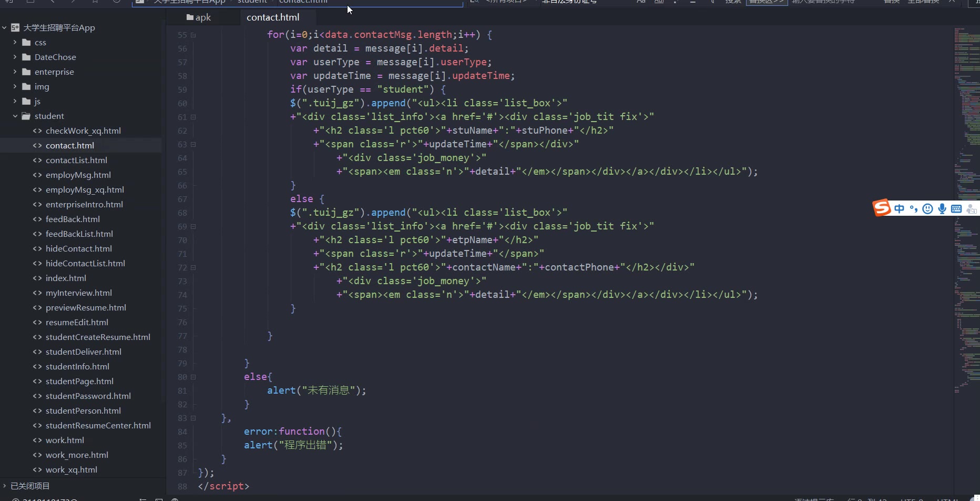The width and height of the screenshot is (980, 501).
Task: Click line number 77 in the gutter
Action: [x=182, y=336]
